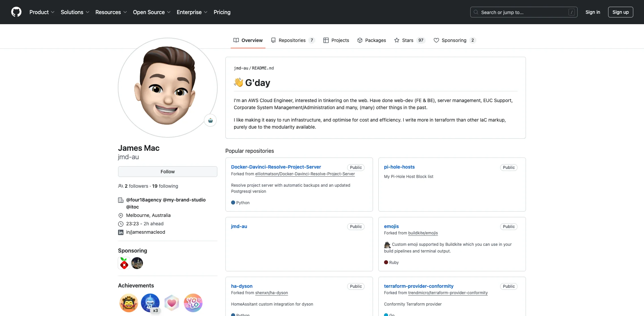Click the 23:23 - 2h ahead local time

(145, 224)
